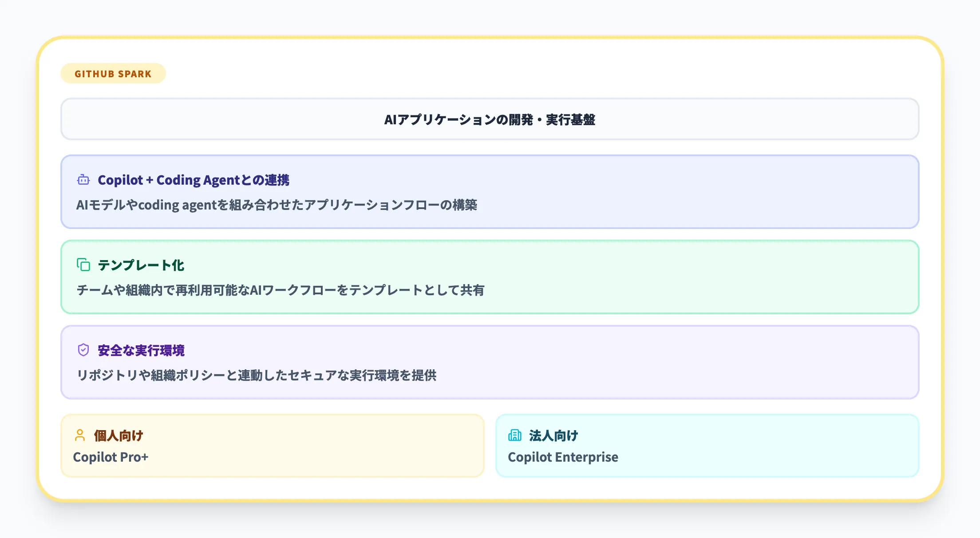Click the Copilot Enterprise label

click(564, 457)
